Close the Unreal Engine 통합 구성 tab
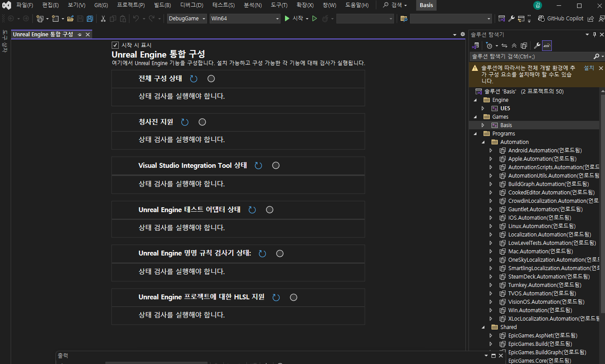Image resolution: width=605 pixels, height=364 pixels. pos(88,35)
